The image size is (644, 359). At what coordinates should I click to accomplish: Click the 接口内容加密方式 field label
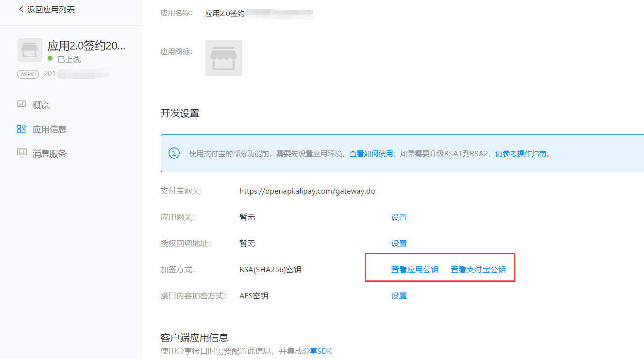point(194,296)
